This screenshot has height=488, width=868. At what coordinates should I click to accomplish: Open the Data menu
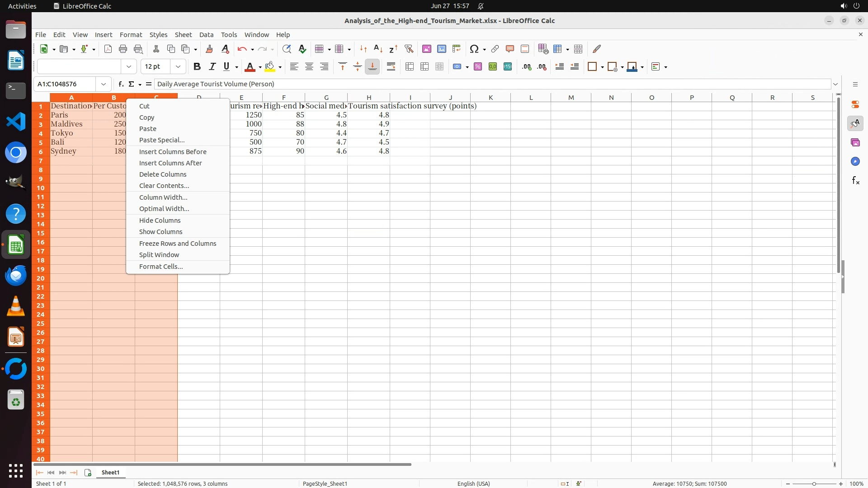click(206, 34)
